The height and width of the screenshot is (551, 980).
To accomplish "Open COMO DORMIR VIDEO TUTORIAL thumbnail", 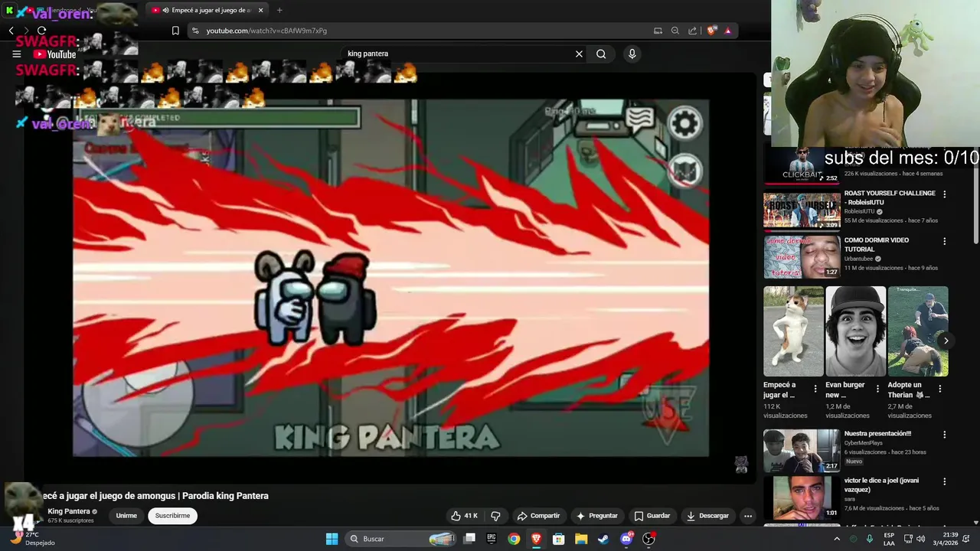I will click(802, 257).
